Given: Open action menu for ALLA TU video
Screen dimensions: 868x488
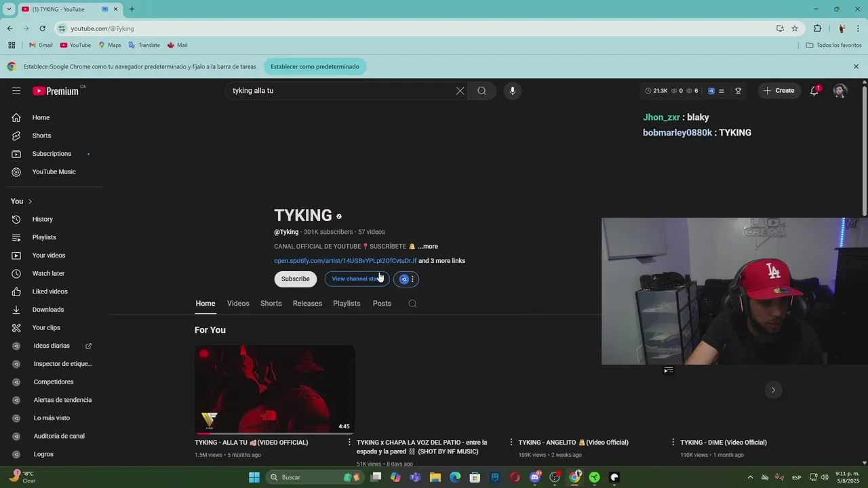Looking at the screenshot, I should point(349,442).
